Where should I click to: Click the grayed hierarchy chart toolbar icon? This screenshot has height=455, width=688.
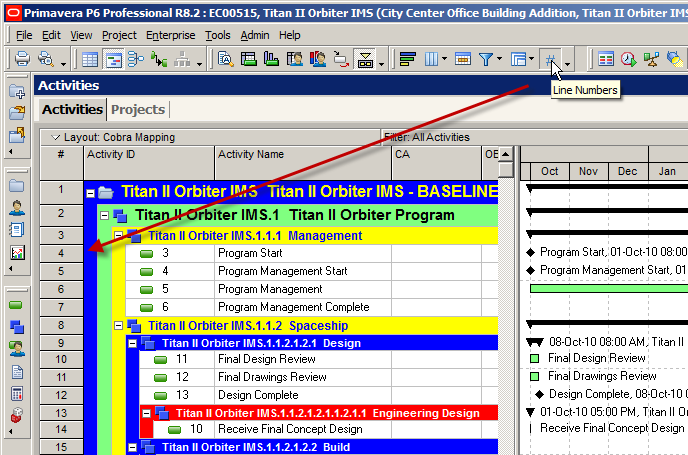point(182,59)
